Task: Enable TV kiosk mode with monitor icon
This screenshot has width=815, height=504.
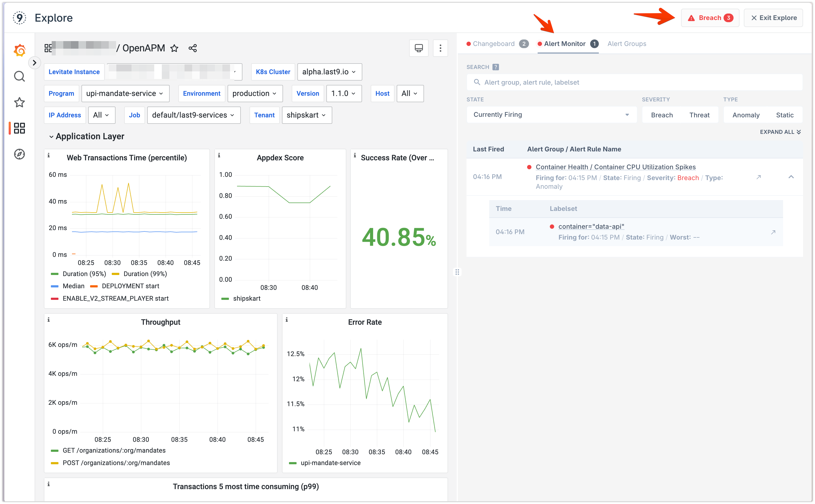Action: [419, 48]
